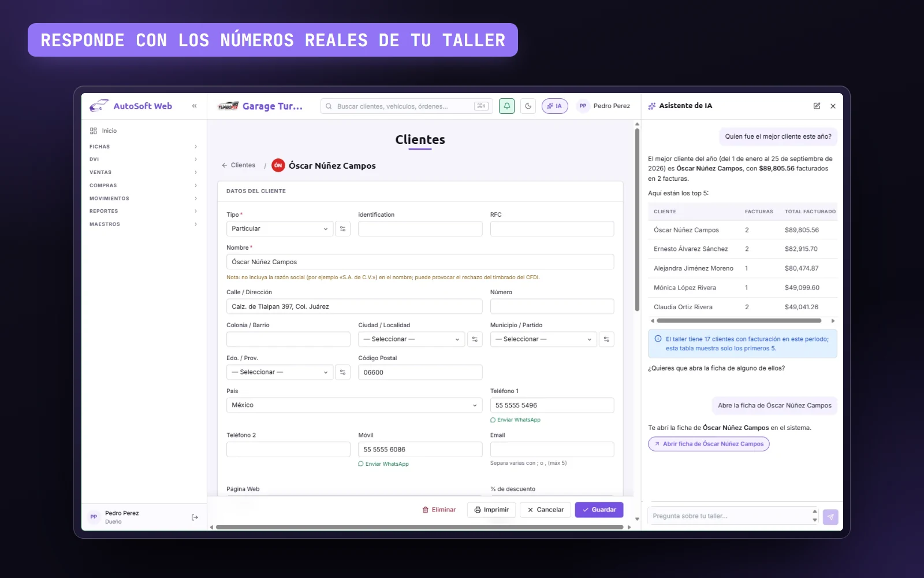The height and width of the screenshot is (578, 924).
Task: Toggle dark mode moon icon
Action: pos(528,106)
